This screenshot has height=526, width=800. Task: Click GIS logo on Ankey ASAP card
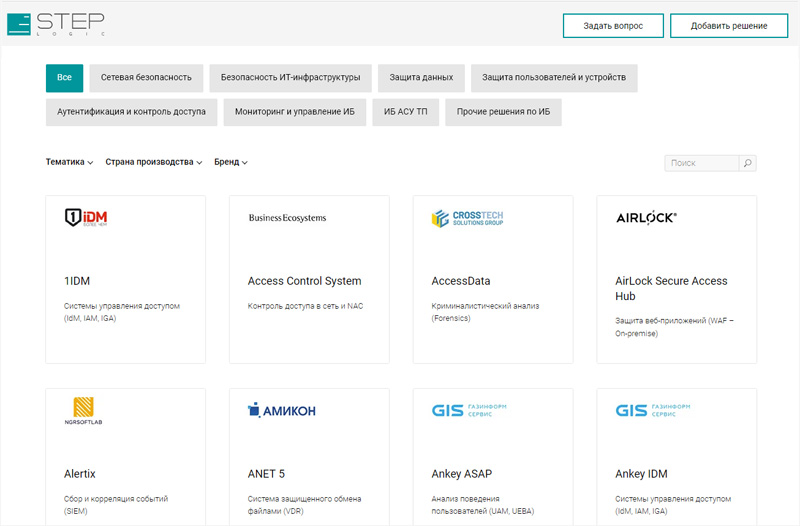[469, 410]
